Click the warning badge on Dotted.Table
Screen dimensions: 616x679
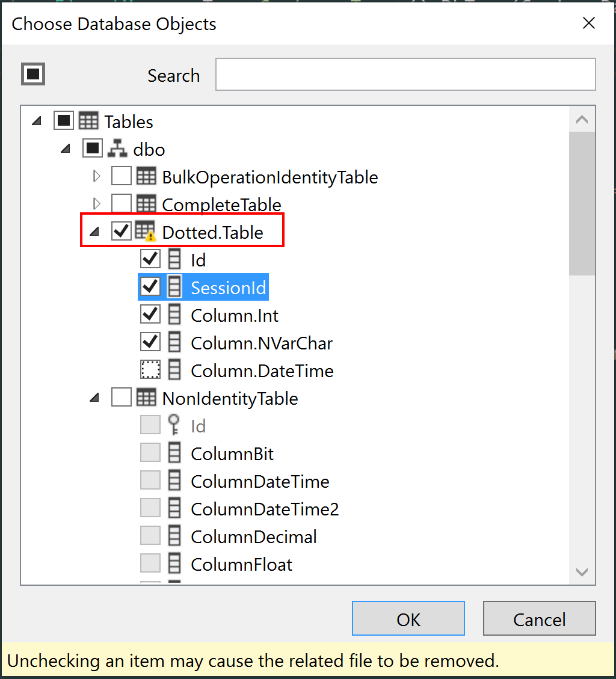pos(152,235)
